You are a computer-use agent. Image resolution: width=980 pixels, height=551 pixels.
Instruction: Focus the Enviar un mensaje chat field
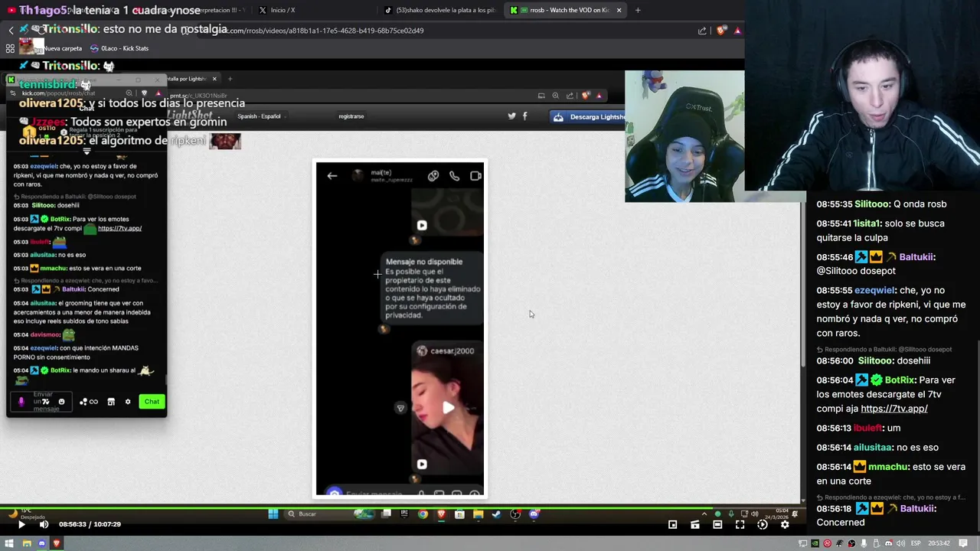click(x=42, y=402)
